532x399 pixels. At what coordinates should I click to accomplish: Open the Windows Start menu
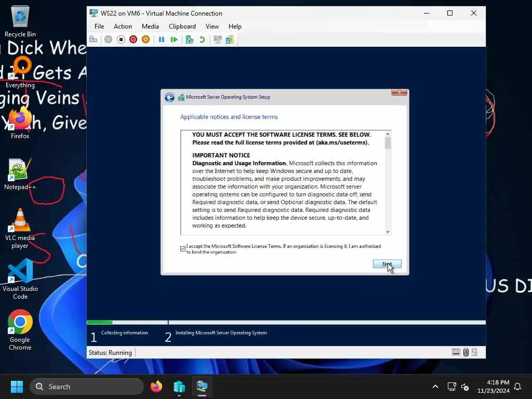pyautogui.click(x=17, y=387)
